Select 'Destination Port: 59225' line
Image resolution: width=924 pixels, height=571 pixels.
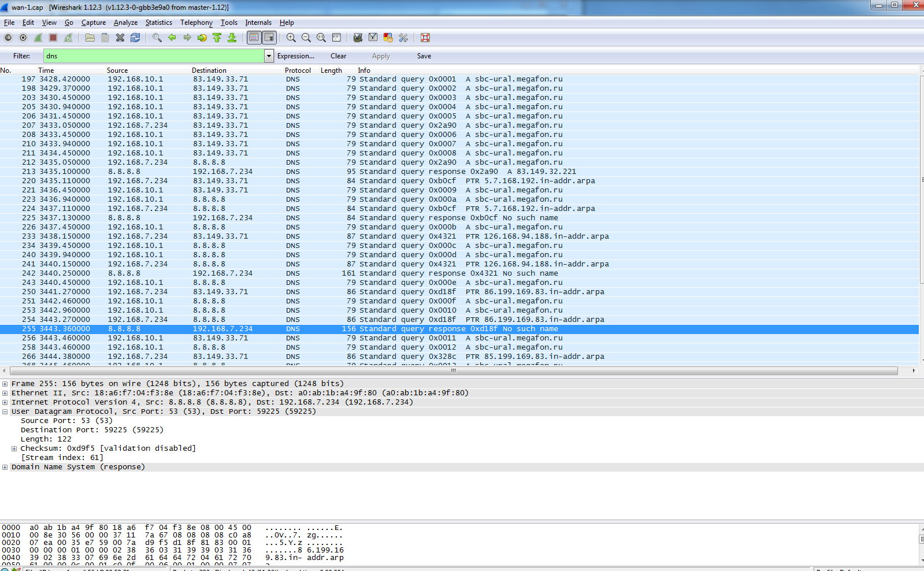(92, 430)
